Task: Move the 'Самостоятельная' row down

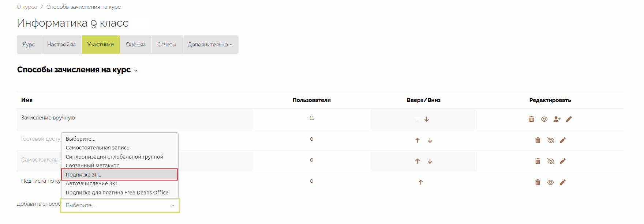Action: [x=430, y=161]
